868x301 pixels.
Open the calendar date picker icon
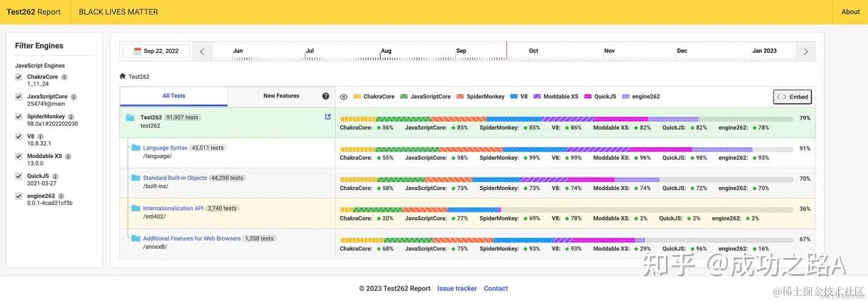pyautogui.click(x=137, y=51)
